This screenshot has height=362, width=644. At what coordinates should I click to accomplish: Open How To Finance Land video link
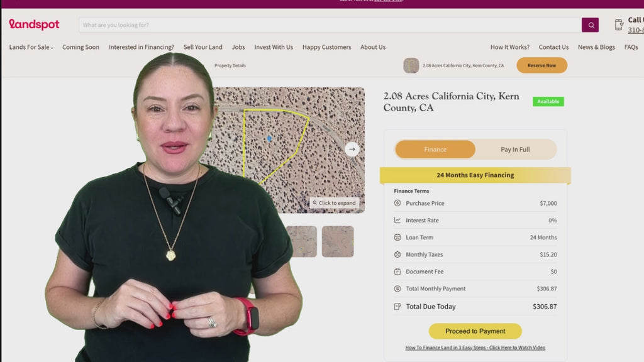click(x=475, y=348)
